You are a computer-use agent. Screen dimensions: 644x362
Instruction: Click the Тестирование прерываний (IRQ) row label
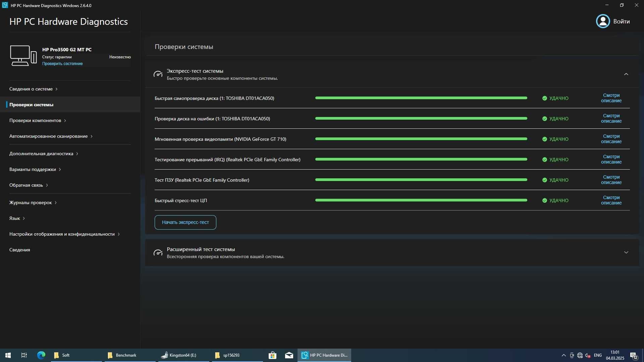pyautogui.click(x=227, y=160)
